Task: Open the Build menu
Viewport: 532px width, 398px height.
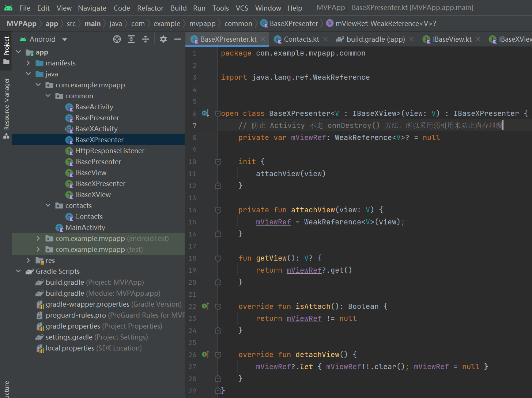Action: pyautogui.click(x=178, y=8)
